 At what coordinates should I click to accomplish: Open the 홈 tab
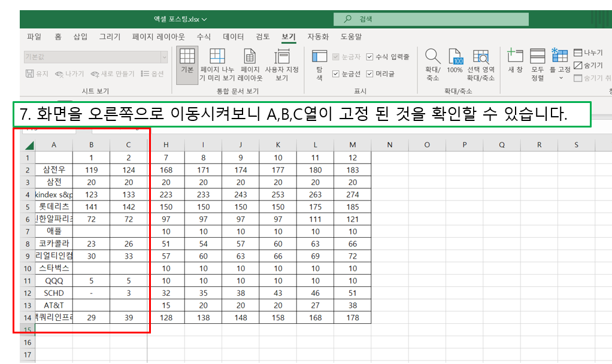(57, 37)
